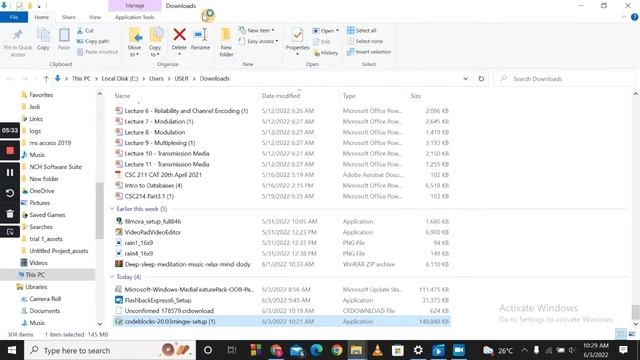The width and height of the screenshot is (640, 360).
Task: Click the Cut scissors command
Action: [85, 31]
